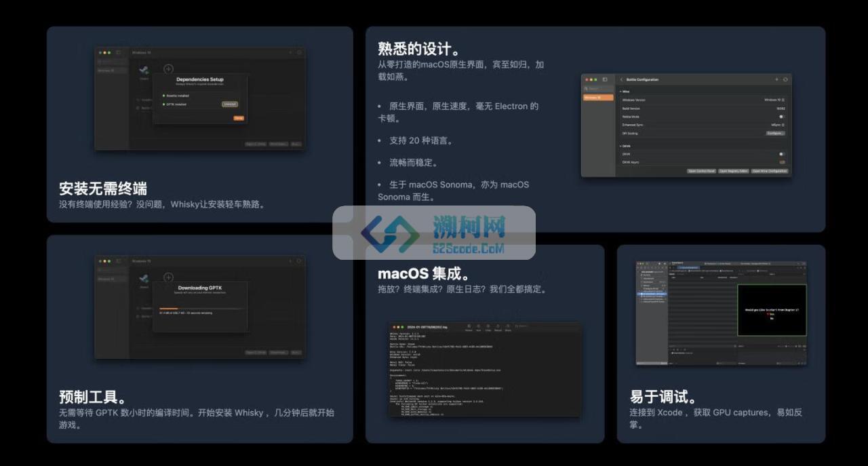The height and width of the screenshot is (466, 868).
Task: Click refresh icon in Bottle Configuration toolbar
Action: click(785, 79)
